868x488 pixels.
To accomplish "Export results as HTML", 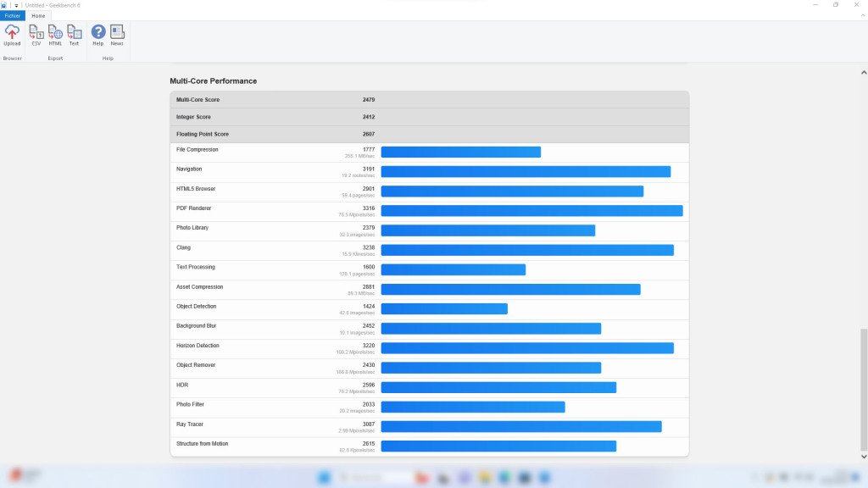I will click(55, 36).
